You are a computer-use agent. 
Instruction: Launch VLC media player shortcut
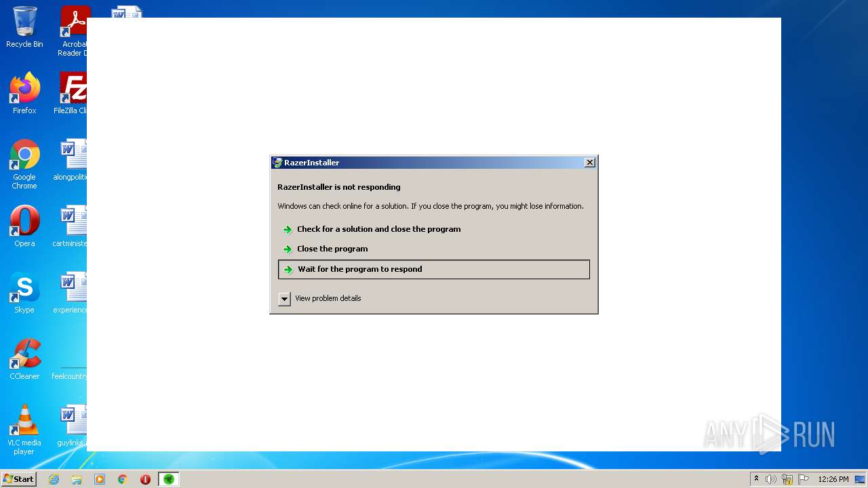pos(24,430)
